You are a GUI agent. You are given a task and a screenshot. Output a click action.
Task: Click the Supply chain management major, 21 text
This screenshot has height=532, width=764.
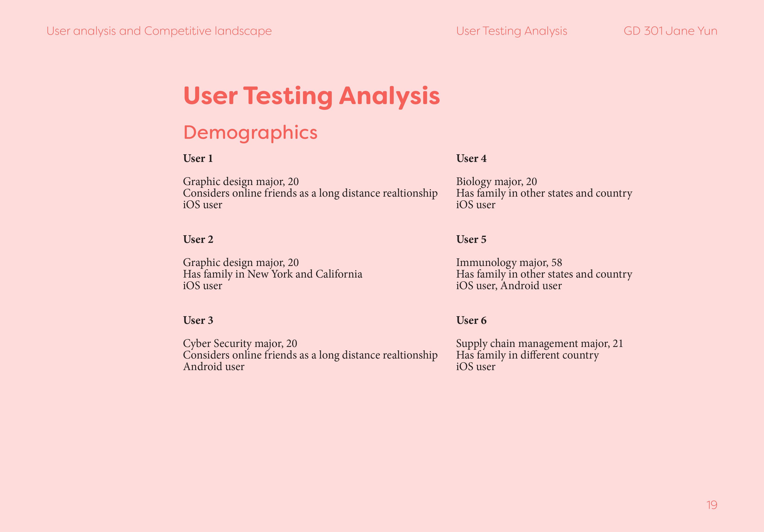[x=539, y=343]
